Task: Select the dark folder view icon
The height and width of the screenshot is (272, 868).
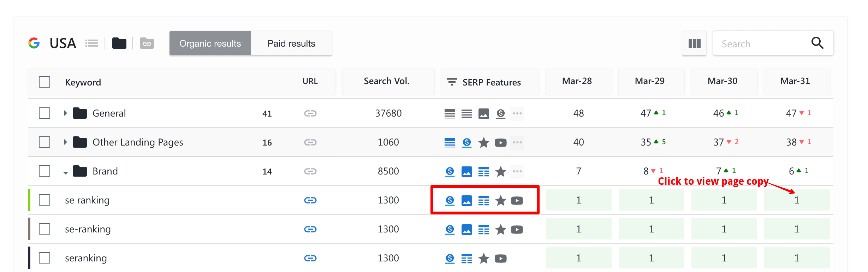Action: (119, 43)
